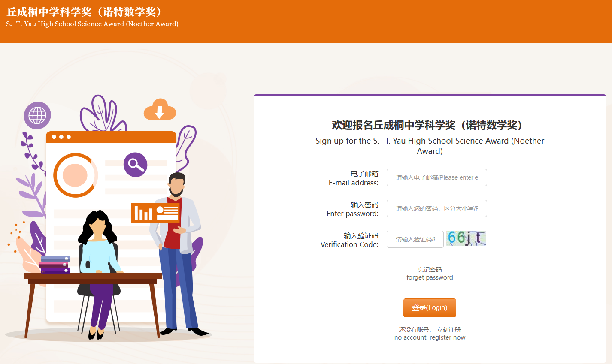
Task: Click the seated woman illustration
Action: [x=99, y=266]
